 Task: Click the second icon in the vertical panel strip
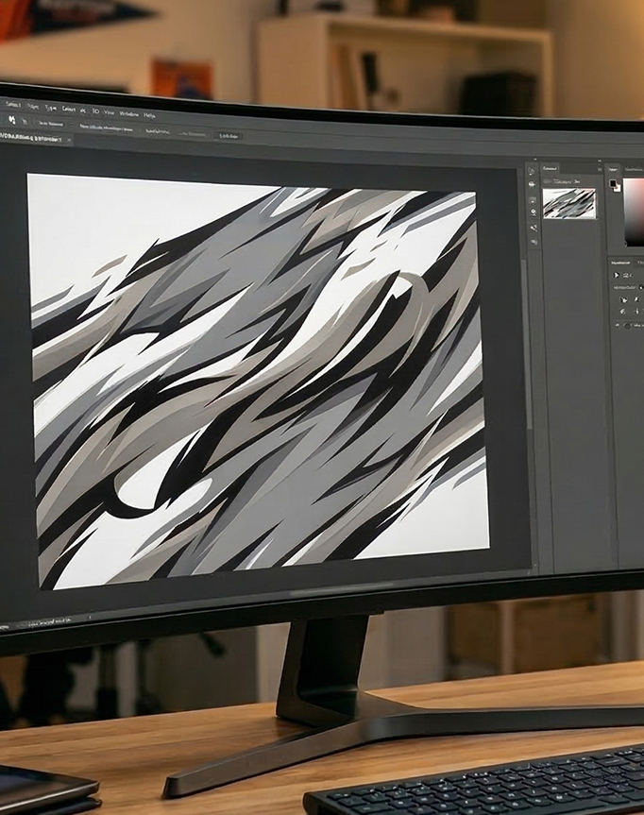pyautogui.click(x=533, y=184)
